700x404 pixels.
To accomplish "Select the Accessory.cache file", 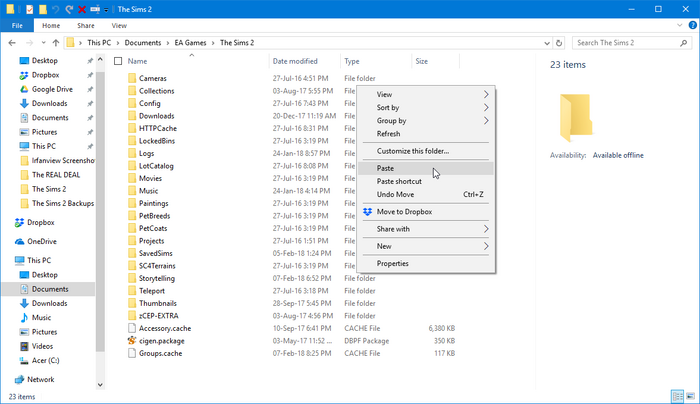I will (165, 329).
